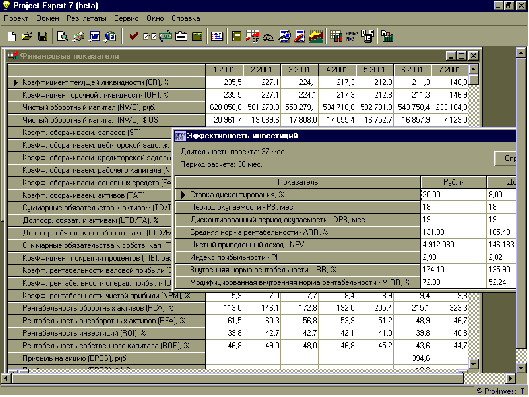Click the briefcase toolbar icon
This screenshot has height=397, width=529.
click(x=181, y=36)
